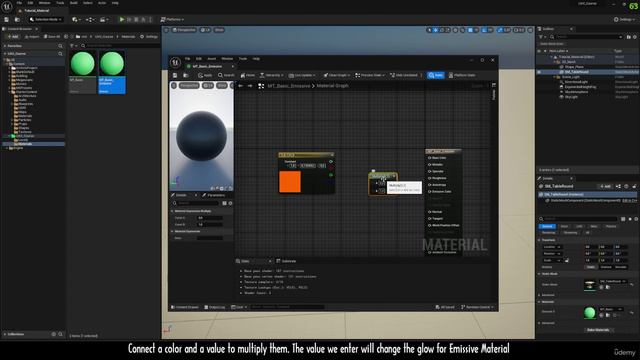Select MT_Basic material thumbnail
Viewport: 640px width, 360px height.
[x=82, y=64]
